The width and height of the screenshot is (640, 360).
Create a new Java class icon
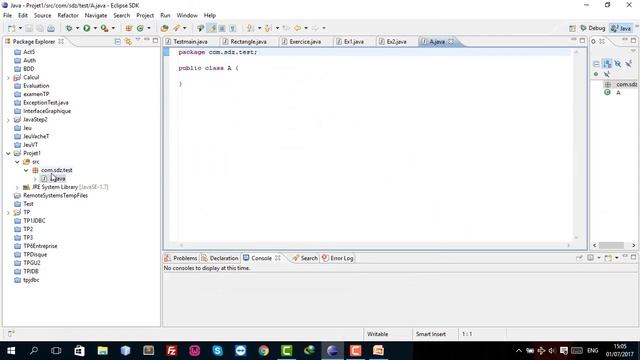coord(140,28)
